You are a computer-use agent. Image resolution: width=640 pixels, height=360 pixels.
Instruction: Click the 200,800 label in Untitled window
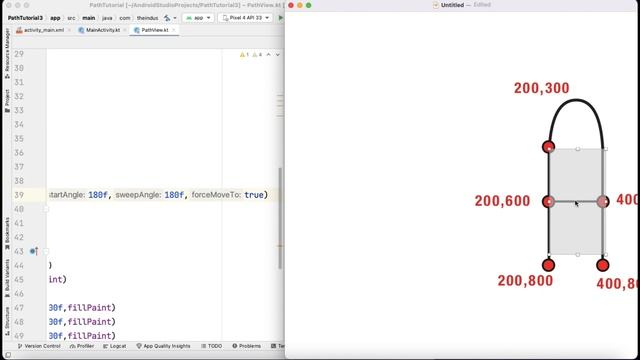[x=525, y=281]
